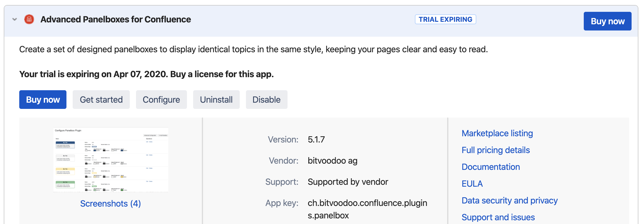Image resolution: width=644 pixels, height=224 pixels.
Task: Click the app key value text
Action: pos(367,203)
